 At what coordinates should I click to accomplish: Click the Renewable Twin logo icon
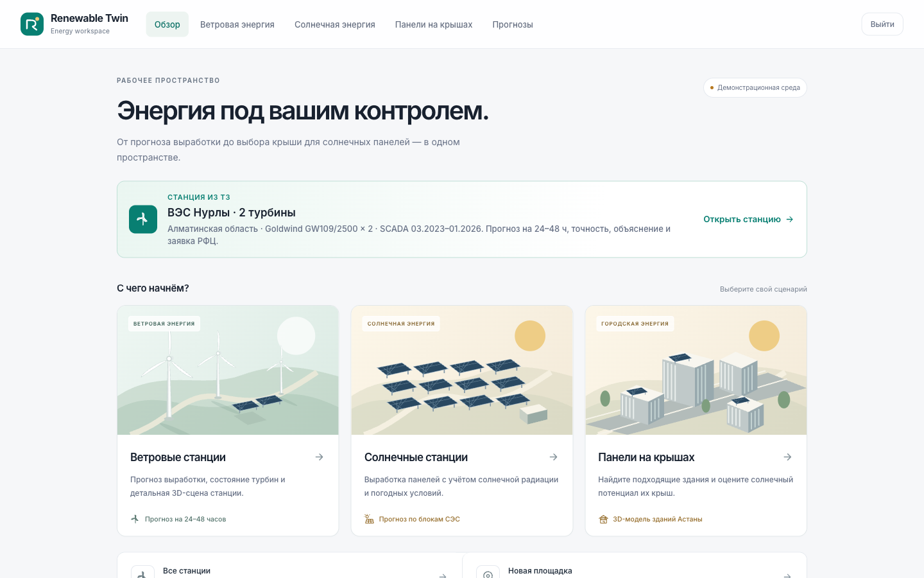(32, 24)
